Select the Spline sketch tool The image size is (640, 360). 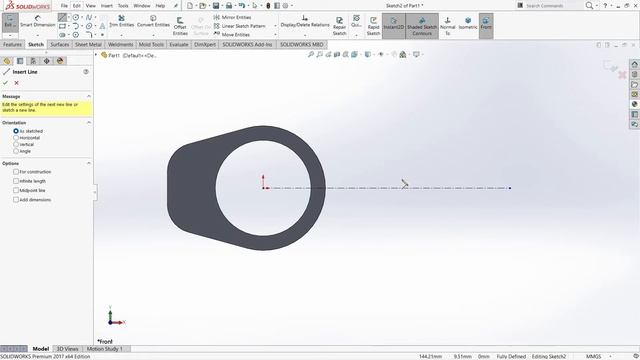point(89,17)
